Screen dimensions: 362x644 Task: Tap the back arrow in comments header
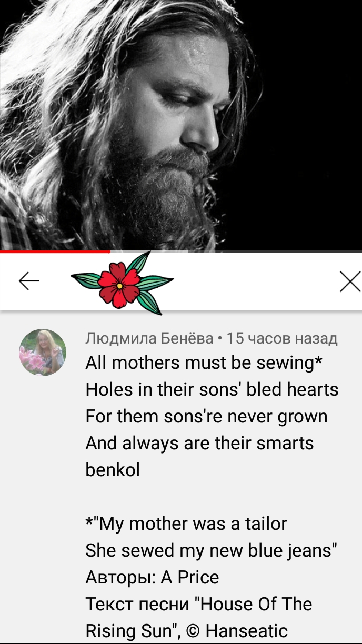29,281
